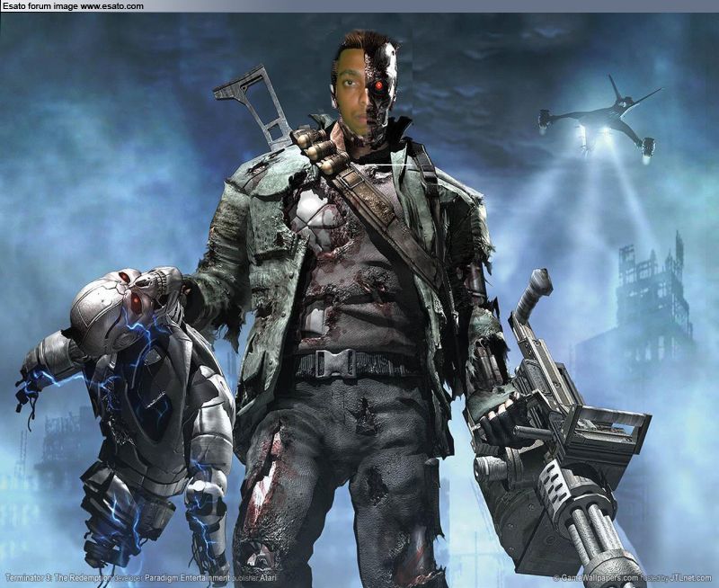Click the 'Esato forum image www.esato.com' header text

(x=73, y=6)
